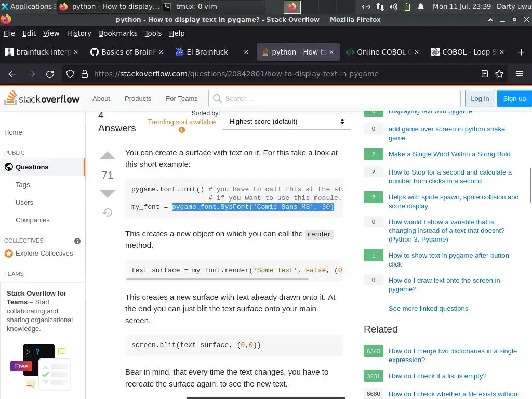Image resolution: width=532 pixels, height=399 pixels.
Task: Open Tags in the sidebar
Action: click(23, 184)
